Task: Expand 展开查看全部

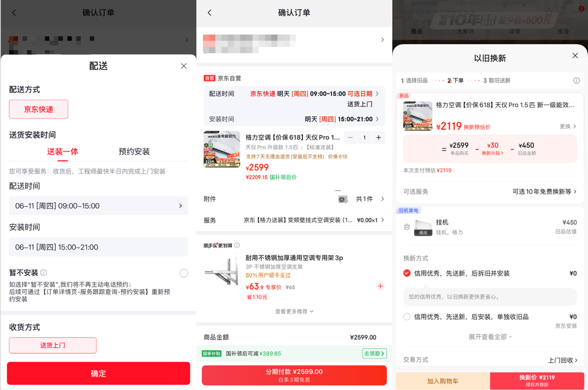Action: (490, 337)
